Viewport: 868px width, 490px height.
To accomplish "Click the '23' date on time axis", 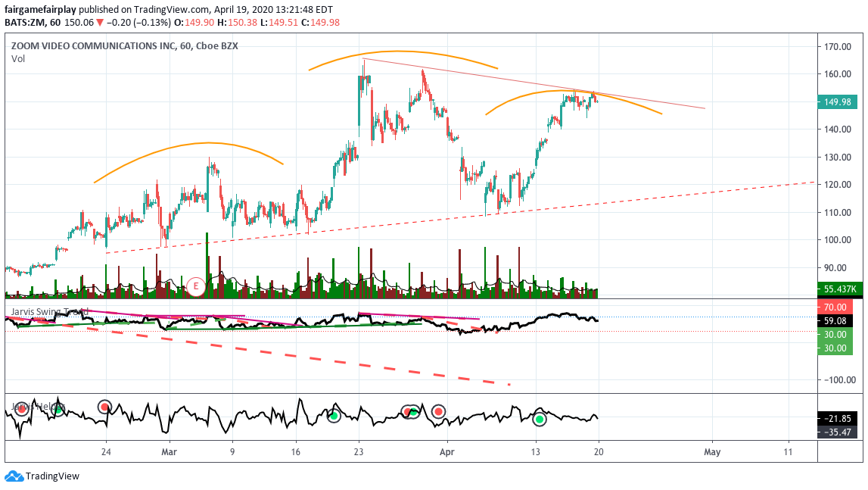I will [x=359, y=451].
